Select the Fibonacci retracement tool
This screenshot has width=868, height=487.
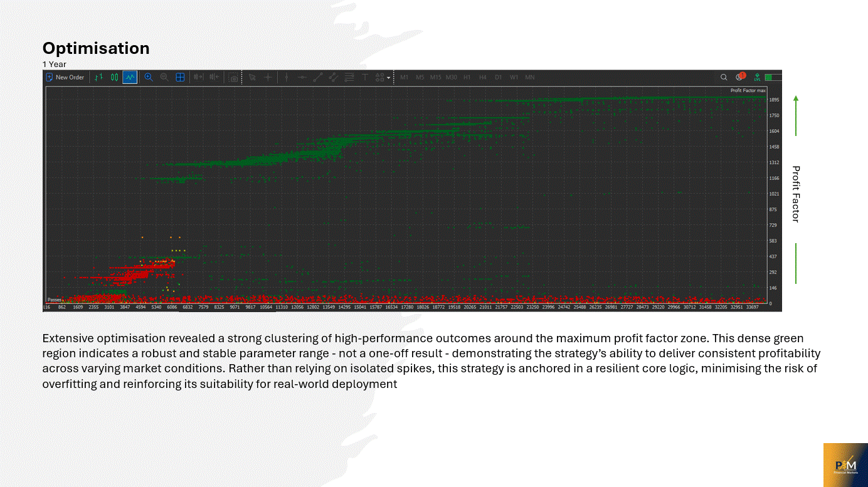coord(349,77)
